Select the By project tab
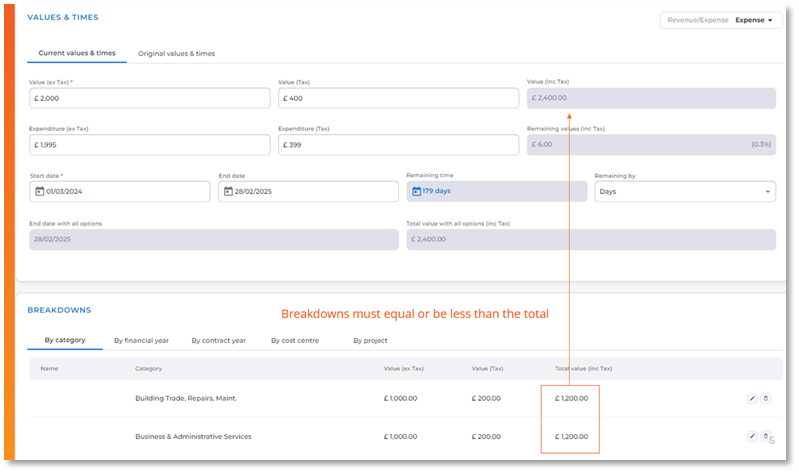Image resolution: width=799 pixels, height=473 pixels. tap(370, 340)
